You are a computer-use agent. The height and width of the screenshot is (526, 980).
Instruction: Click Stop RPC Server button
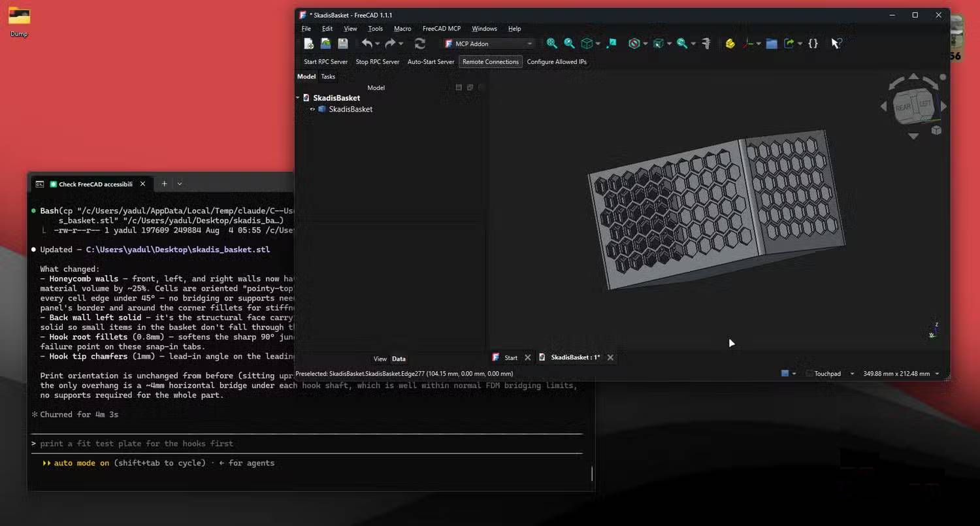tap(378, 61)
